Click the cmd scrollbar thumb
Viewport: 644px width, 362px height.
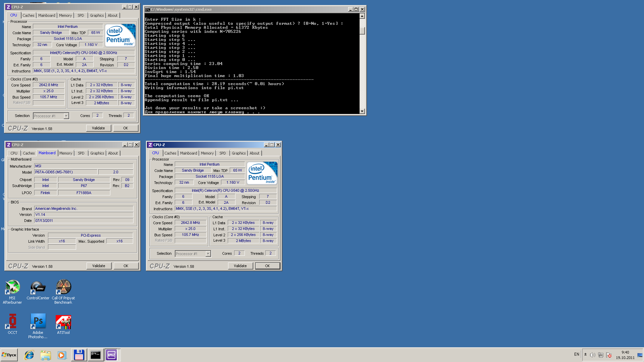click(x=362, y=31)
